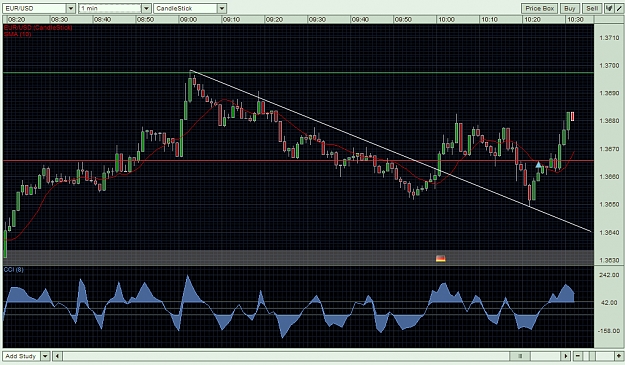625x365 pixels.
Task: Click the 1.3680 price axis label
Action: click(609, 121)
